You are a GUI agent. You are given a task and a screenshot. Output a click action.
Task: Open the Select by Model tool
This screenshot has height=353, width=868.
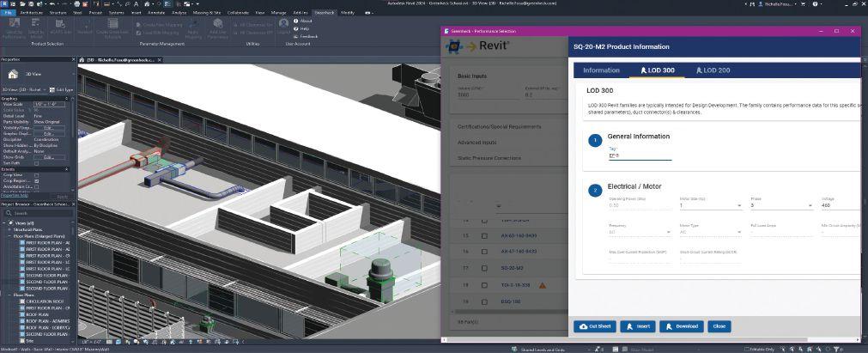tap(37, 27)
